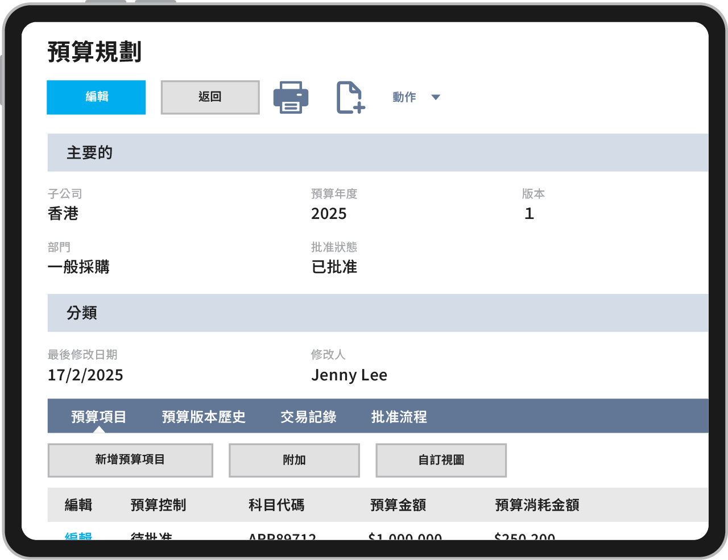Open the 預算版本歷史 tab
The height and width of the screenshot is (560, 728).
pyautogui.click(x=204, y=417)
